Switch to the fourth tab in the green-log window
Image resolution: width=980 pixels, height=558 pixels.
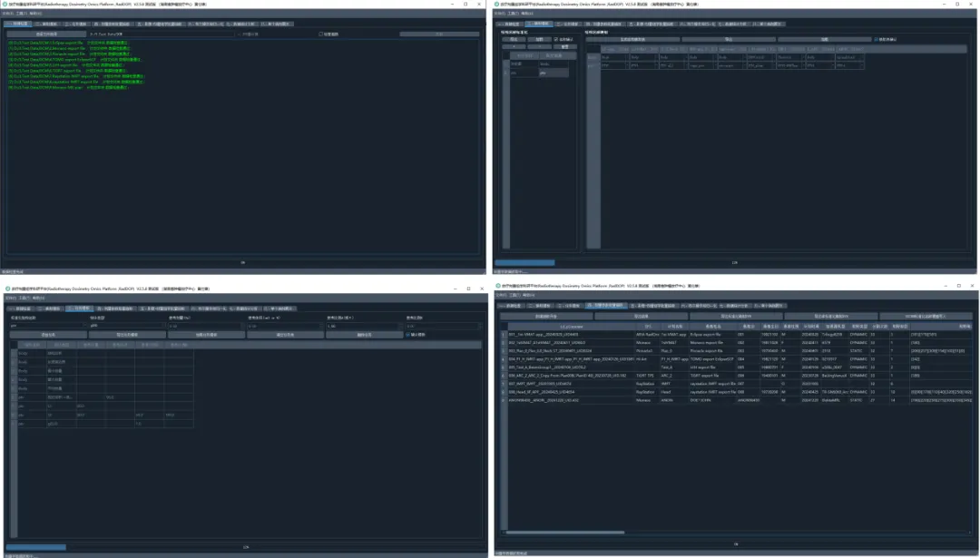tap(112, 24)
